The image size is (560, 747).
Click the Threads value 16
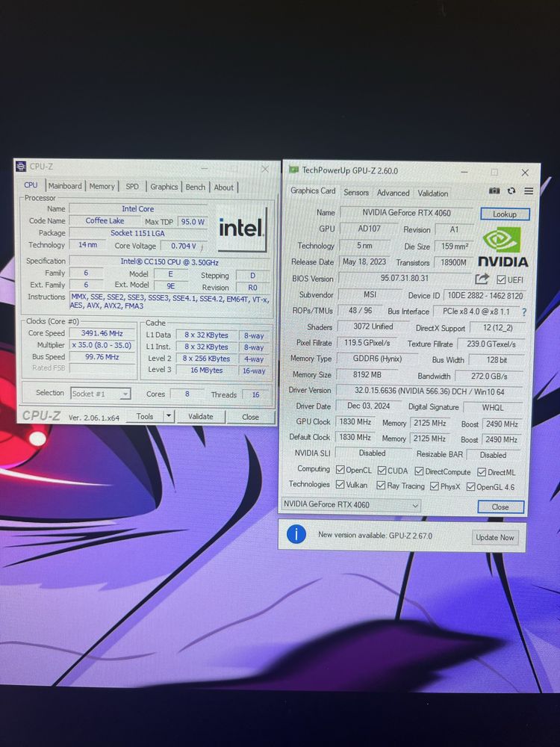[255, 394]
